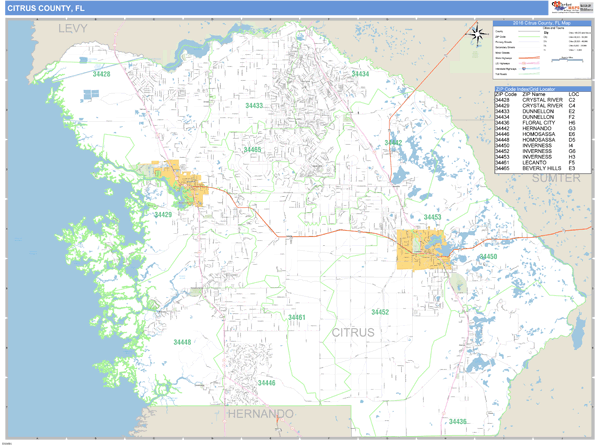Select the CRYSTAL RIVER row with LOC C4
600x445 pixels.
point(543,106)
